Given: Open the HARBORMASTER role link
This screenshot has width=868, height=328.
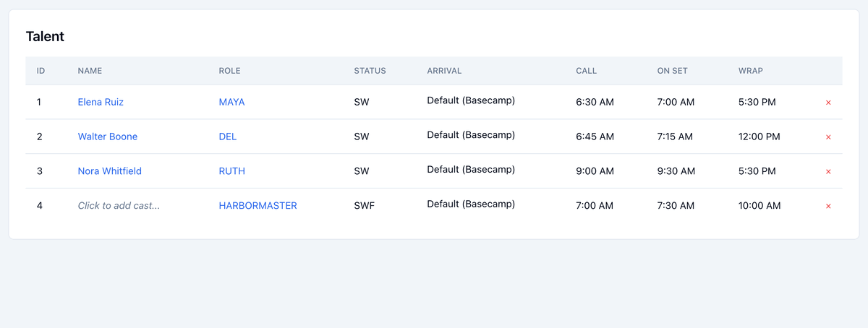Looking at the screenshot, I should [x=258, y=206].
